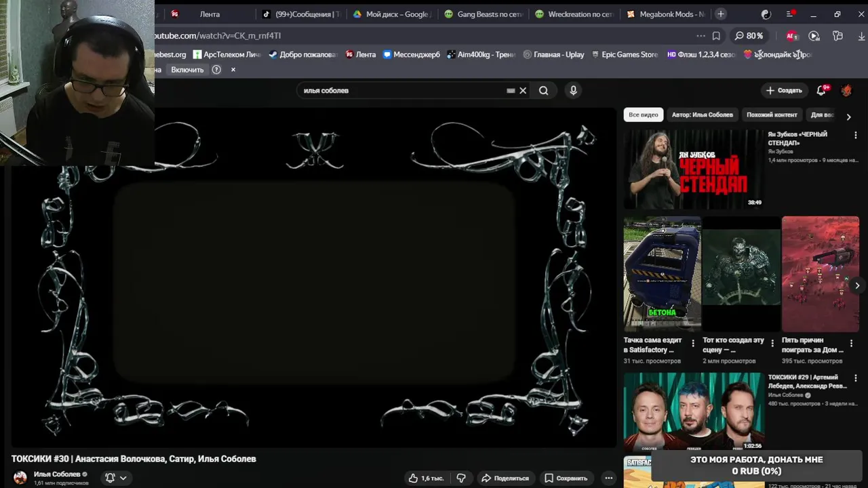Screen dimensions: 868x488
Task: Start voice search with microphone icon
Action: click(x=573, y=90)
